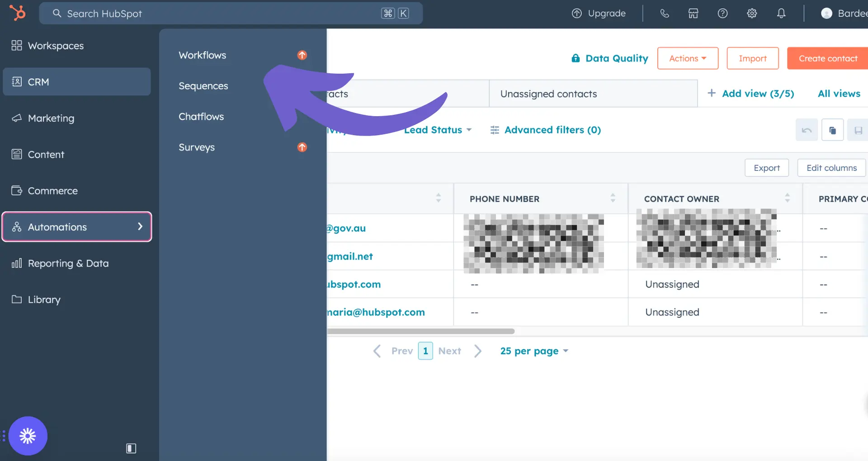Viewport: 868px width, 461px height.
Task: Click the page 1 pagination button
Action: [x=425, y=351]
